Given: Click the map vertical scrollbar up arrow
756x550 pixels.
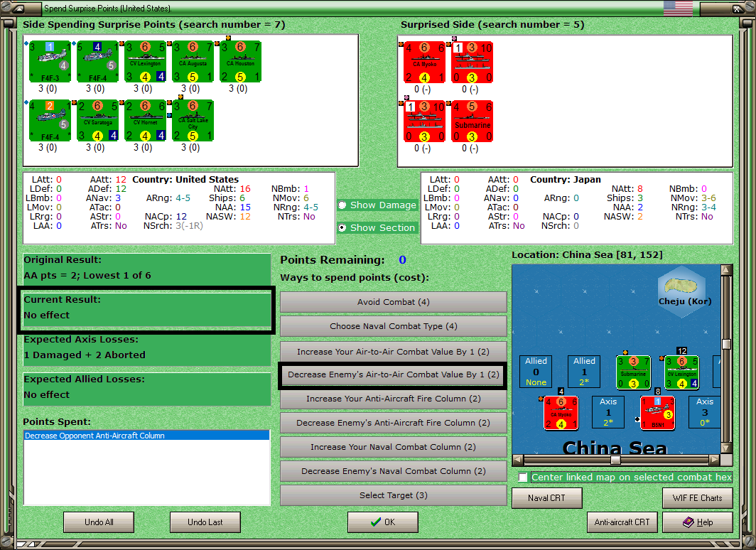Looking at the screenshot, I should click(726, 270).
